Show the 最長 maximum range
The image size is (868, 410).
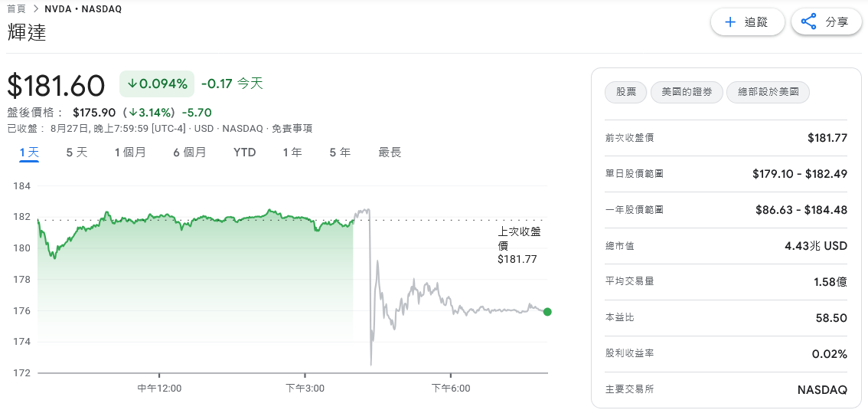pos(390,153)
